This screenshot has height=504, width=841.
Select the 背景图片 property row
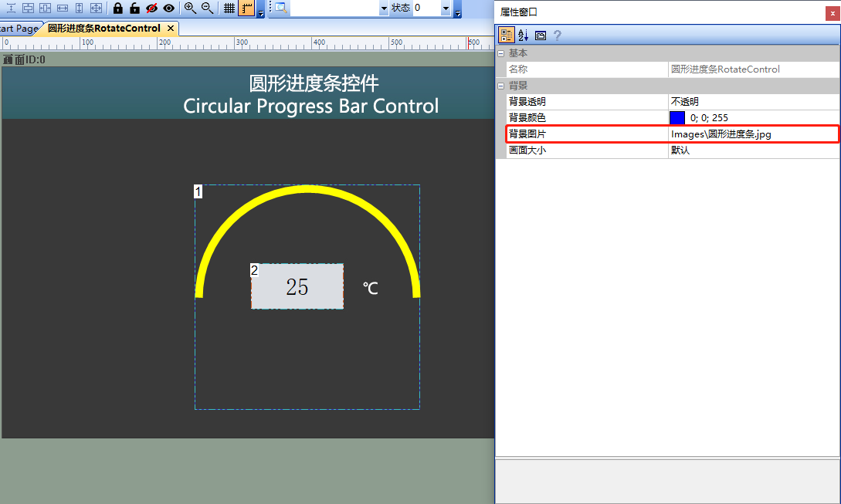pos(673,134)
